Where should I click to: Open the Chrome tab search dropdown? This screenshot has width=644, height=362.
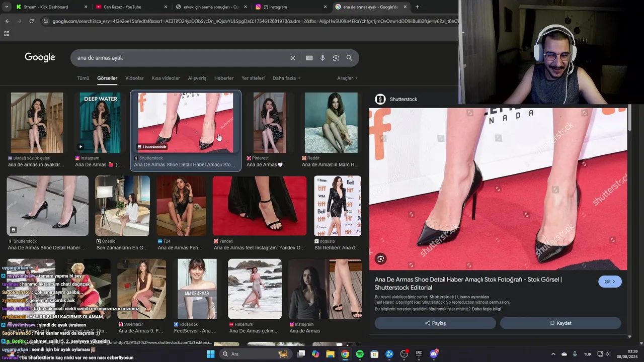7,7
